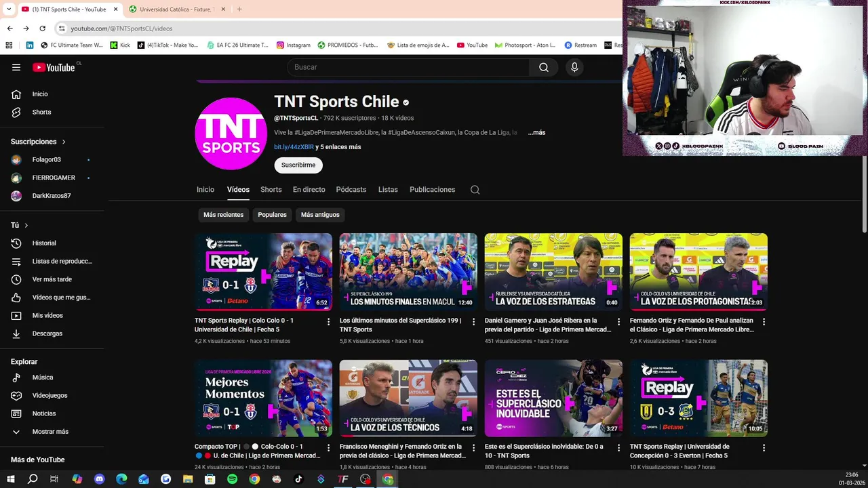
Task: Go back in browser history
Action: click(x=9, y=28)
